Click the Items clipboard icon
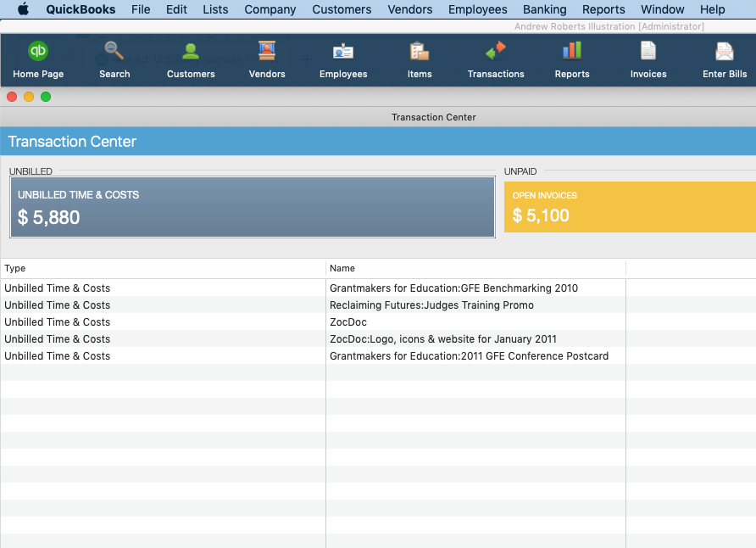The image size is (756, 548). pos(420,52)
